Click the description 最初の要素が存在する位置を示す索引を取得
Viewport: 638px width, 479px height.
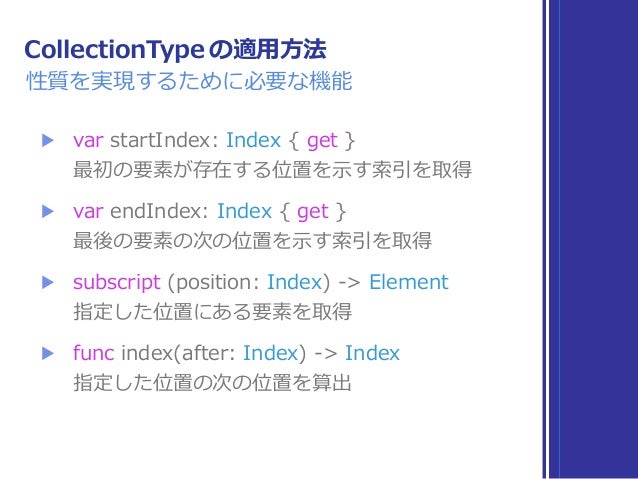tap(273, 170)
